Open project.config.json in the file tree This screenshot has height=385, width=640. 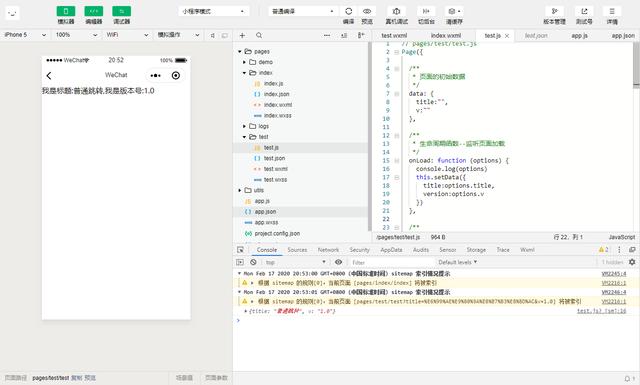(x=277, y=234)
